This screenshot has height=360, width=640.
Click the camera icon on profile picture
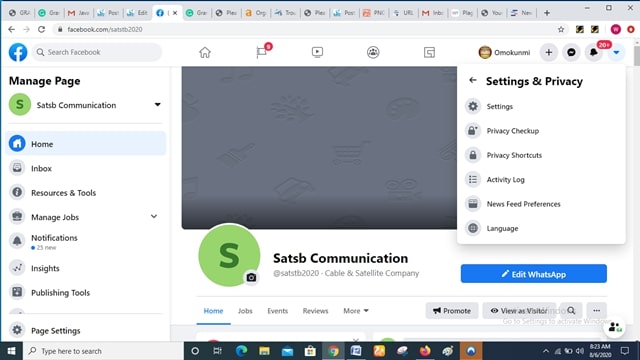251,278
